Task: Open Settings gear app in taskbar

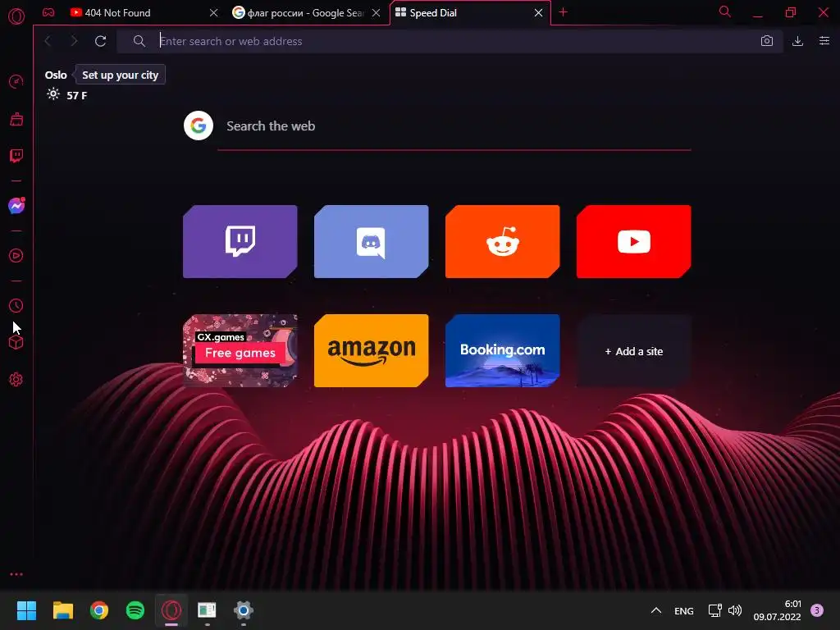Action: [243, 610]
